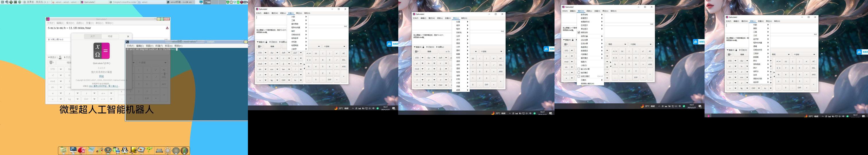The height and width of the screenshot is (155, 868).
Task: Select the 关于 tab in the About dialog
Action: [93, 36]
